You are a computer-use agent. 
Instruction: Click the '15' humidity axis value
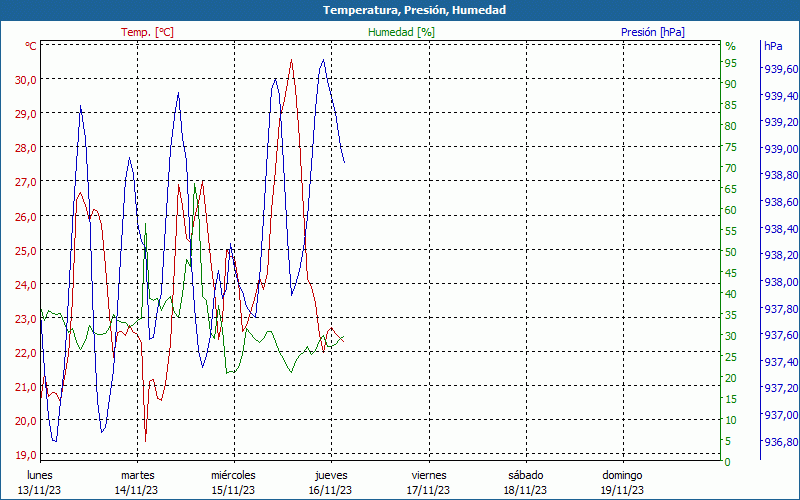(x=731, y=399)
